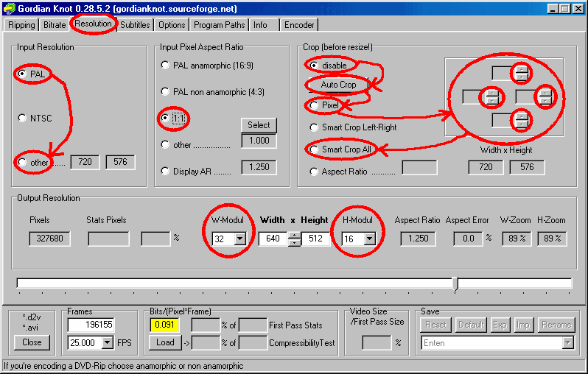Choose Display AR option
The width and height of the screenshot is (588, 374).
(x=186, y=172)
